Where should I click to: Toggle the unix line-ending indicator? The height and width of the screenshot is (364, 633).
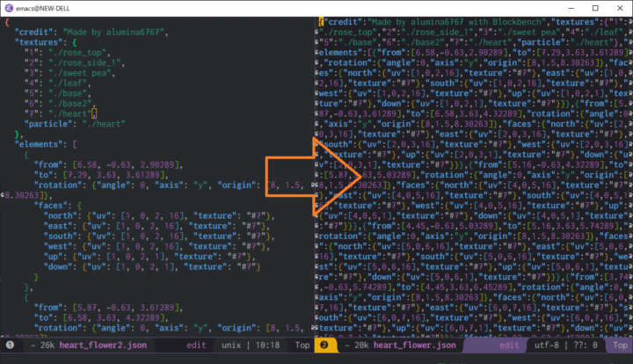coord(232,346)
